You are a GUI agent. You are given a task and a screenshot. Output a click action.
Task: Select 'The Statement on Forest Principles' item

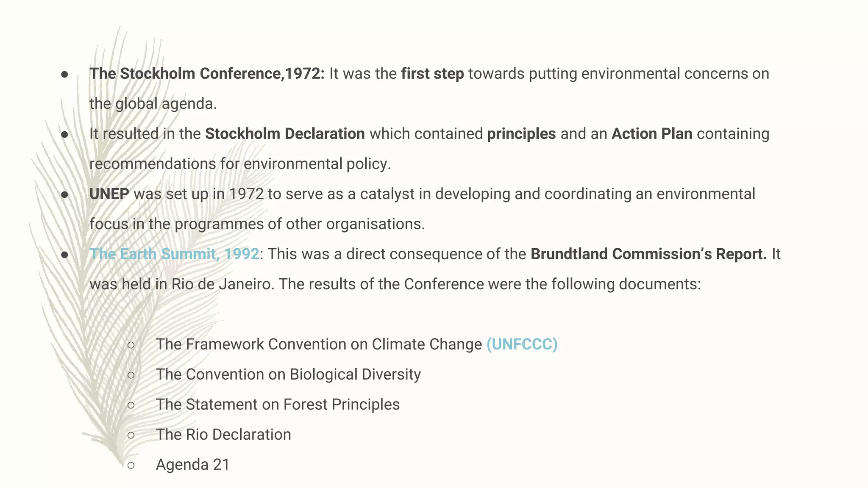278,405
